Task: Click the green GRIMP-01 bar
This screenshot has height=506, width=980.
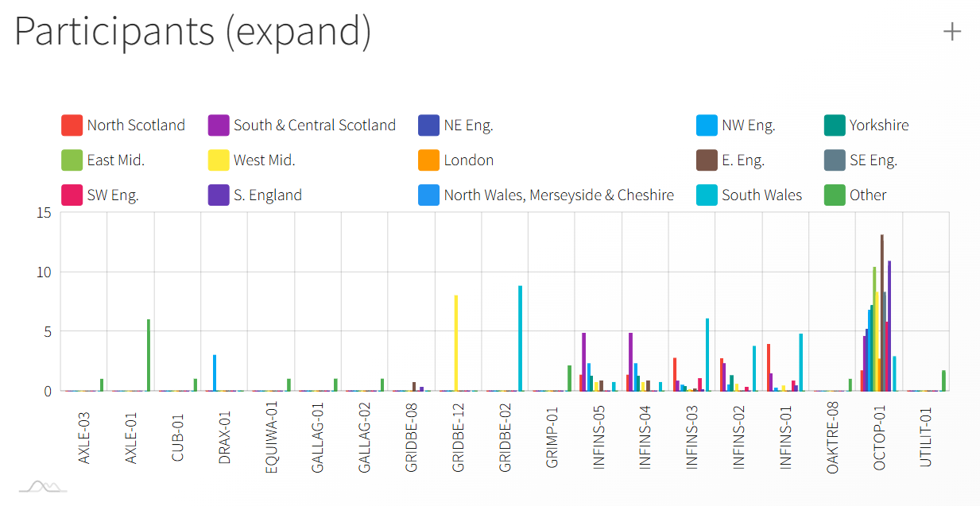Action: [x=570, y=378]
